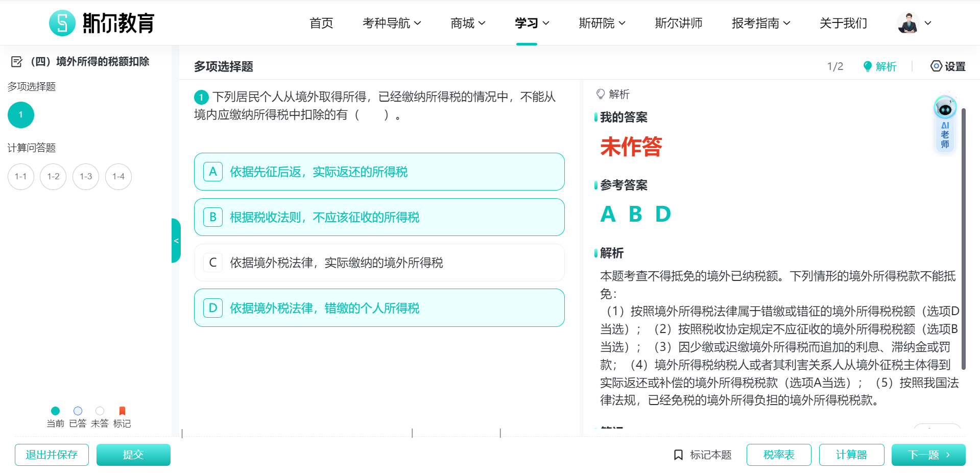This screenshot has width=980, height=473.
Task: Open the 设置 gear icon
Action: click(x=936, y=66)
